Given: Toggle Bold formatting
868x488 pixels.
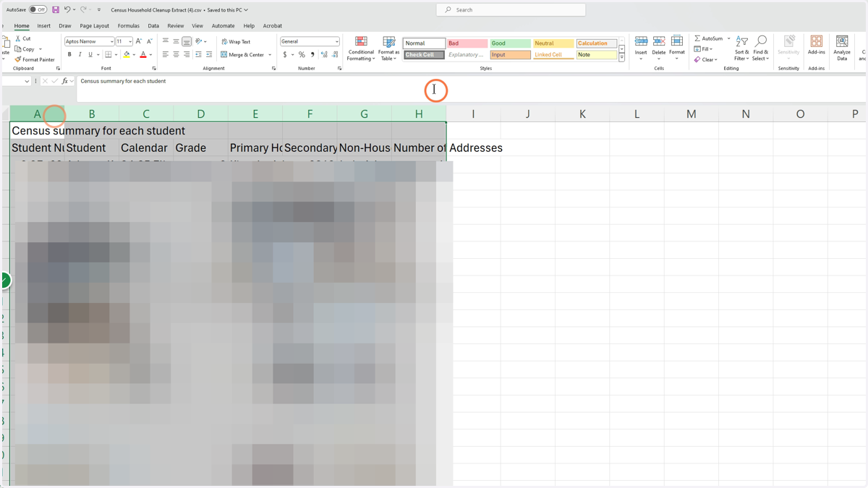Looking at the screenshot, I should [69, 54].
